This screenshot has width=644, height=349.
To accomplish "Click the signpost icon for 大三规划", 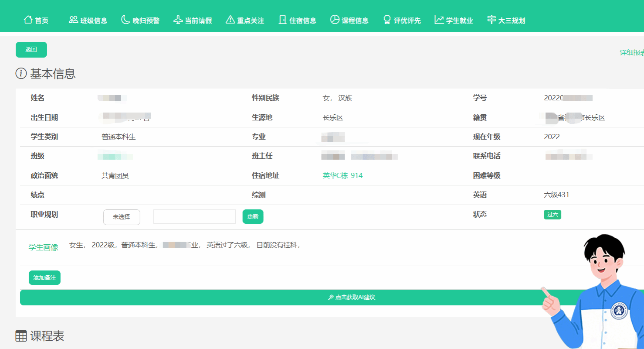I will pos(491,20).
